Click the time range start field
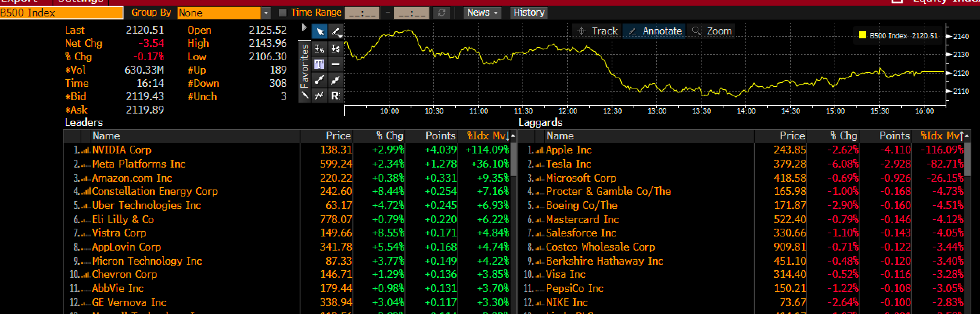Viewport: 980px width, 314px height. 362,13
